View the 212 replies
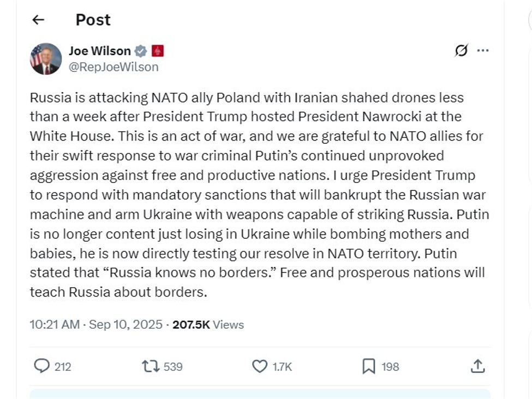Viewport: 532px width, 399px height. tap(63, 367)
